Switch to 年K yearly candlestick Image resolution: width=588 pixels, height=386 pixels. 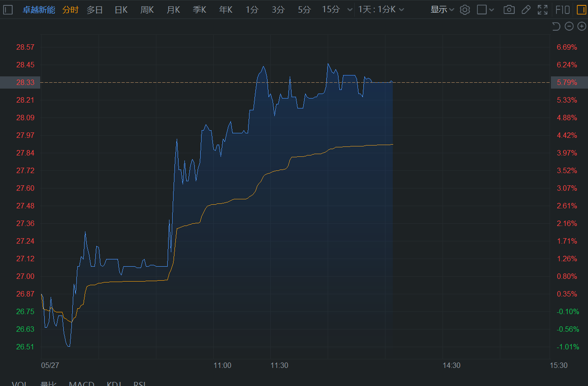[226, 9]
